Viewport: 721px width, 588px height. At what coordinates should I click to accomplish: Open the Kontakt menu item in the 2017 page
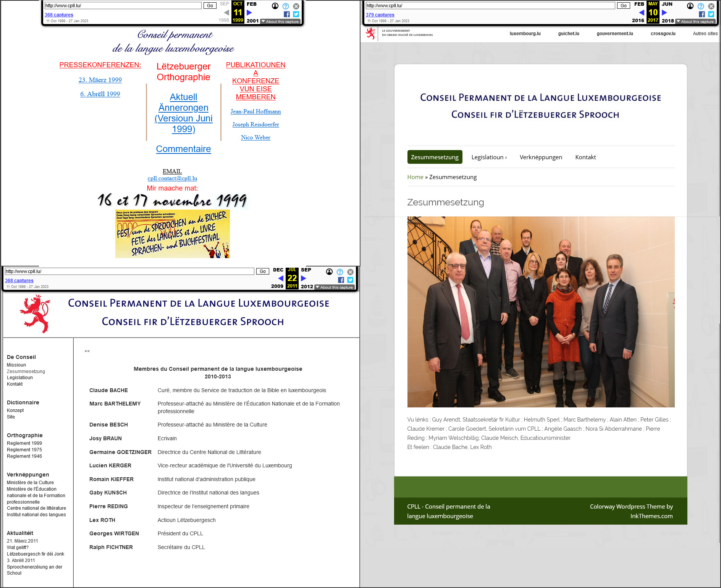pyautogui.click(x=585, y=157)
